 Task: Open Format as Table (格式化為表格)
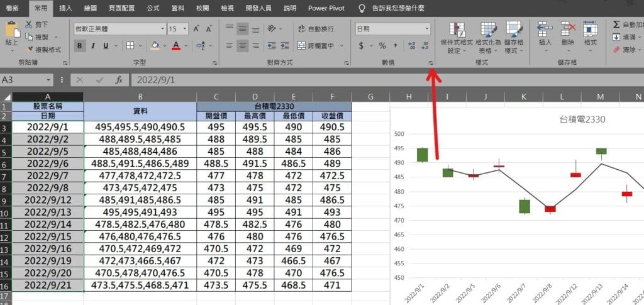(488, 38)
